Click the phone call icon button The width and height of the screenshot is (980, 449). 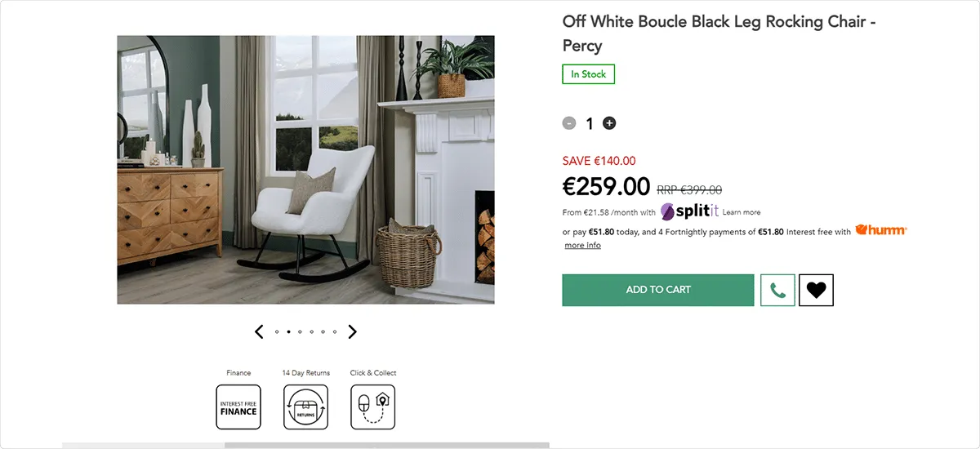pos(777,290)
